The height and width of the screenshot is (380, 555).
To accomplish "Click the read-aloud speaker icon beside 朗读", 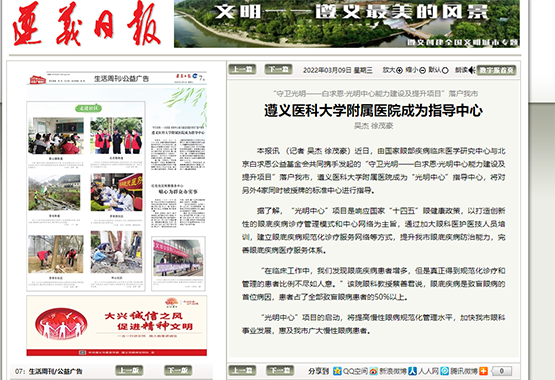I will (472, 70).
